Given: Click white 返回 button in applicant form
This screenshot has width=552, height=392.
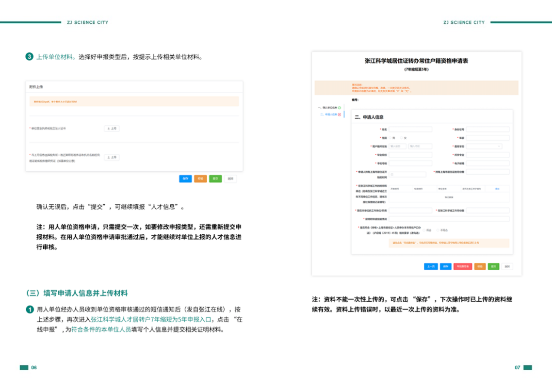Looking at the screenshot, I should (x=507, y=267).
